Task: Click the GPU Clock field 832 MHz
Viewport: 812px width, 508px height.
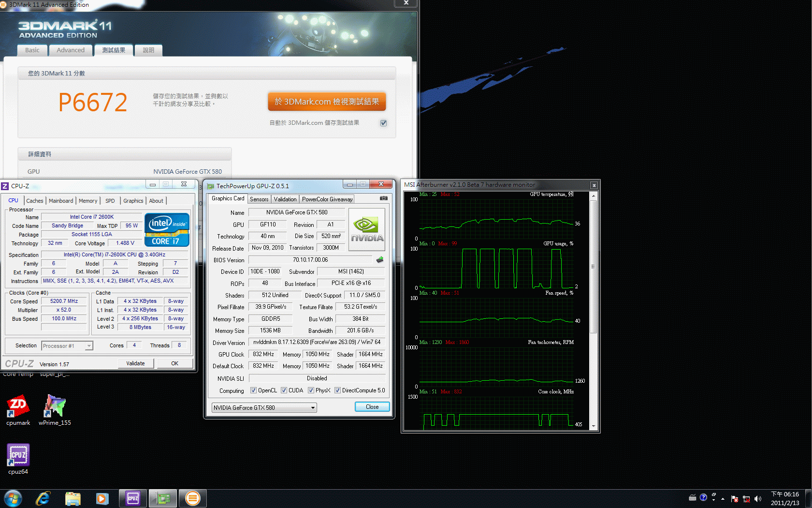Action: pos(263,354)
